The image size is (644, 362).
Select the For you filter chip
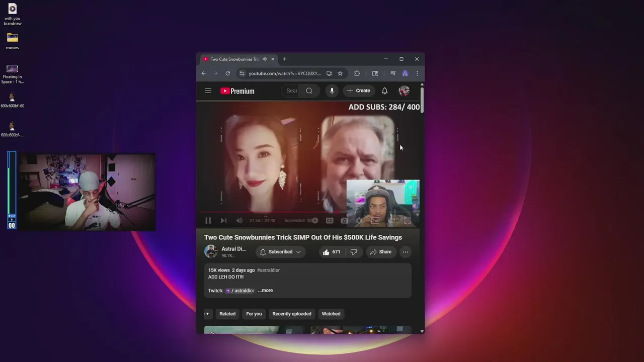point(254,314)
